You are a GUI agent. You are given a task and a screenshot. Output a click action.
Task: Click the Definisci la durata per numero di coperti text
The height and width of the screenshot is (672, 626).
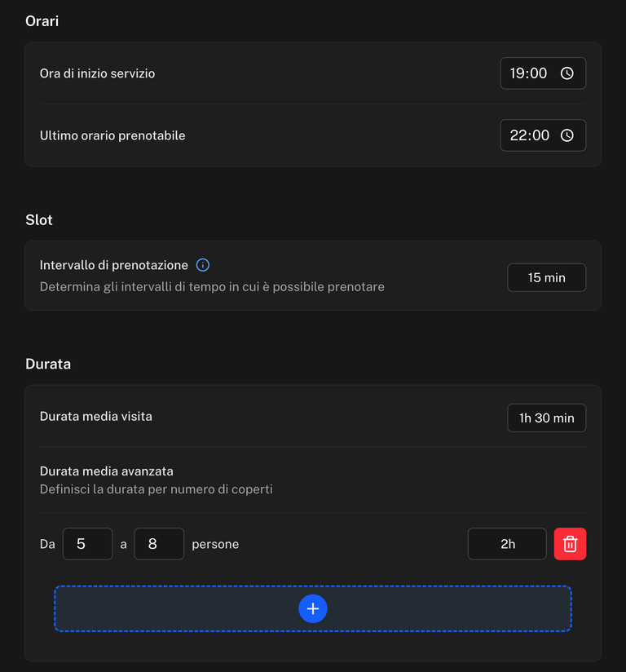pos(156,489)
